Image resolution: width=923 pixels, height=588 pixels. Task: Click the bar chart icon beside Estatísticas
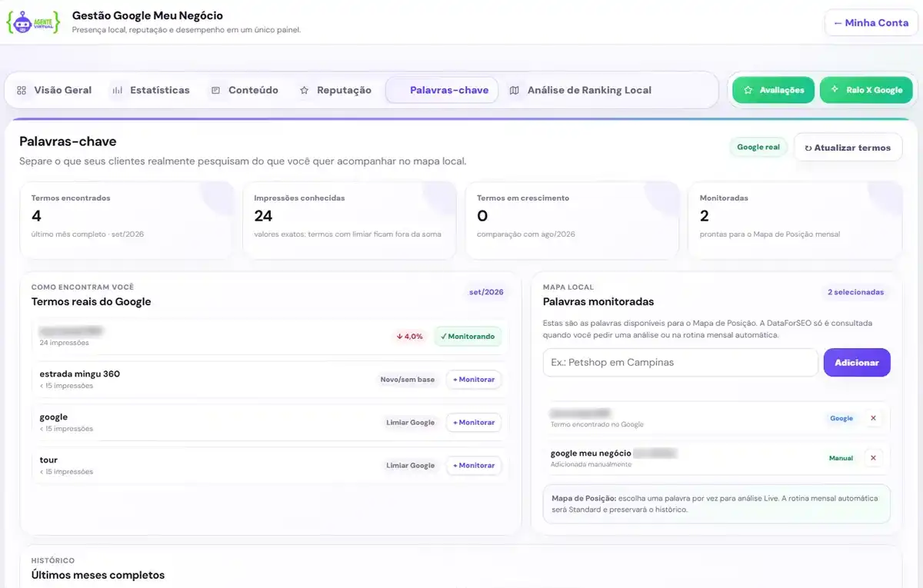point(118,90)
